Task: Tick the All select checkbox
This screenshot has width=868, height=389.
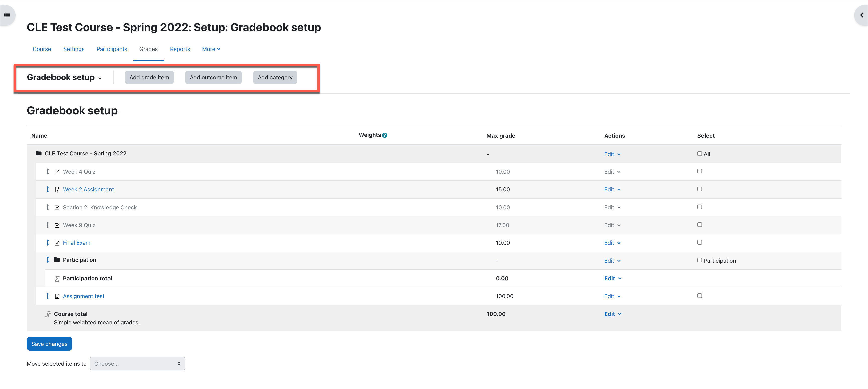Action: pyautogui.click(x=699, y=153)
